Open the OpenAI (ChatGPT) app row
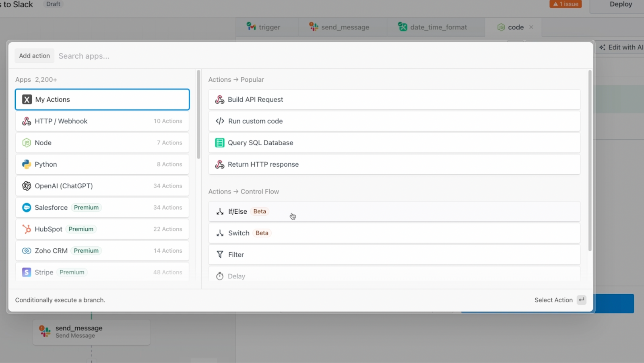Viewport: 644px width, 363px height. [102, 186]
